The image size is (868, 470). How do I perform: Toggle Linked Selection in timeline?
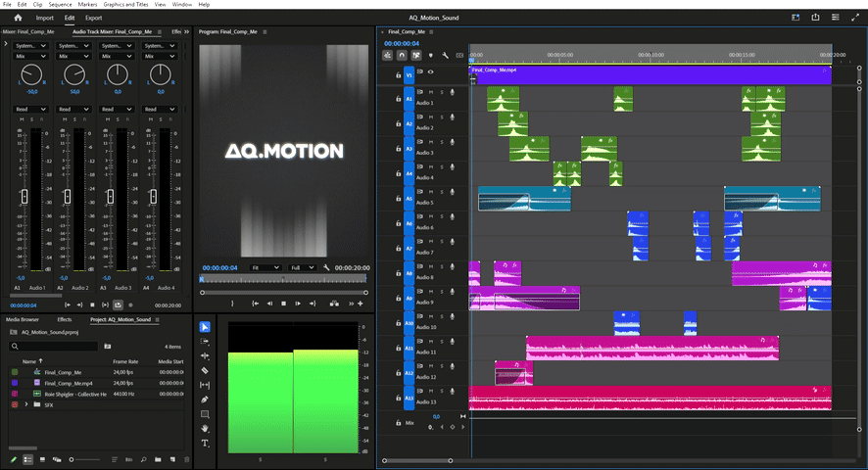click(416, 56)
